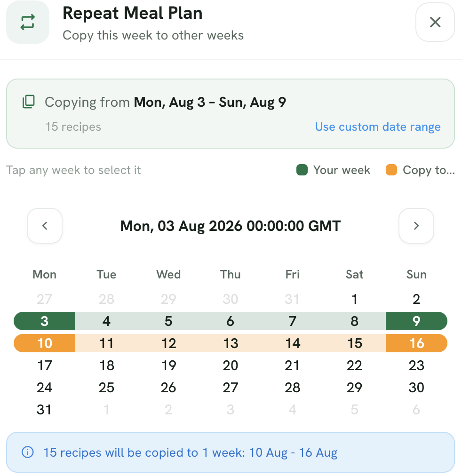Open Use custom date range link
The height and width of the screenshot is (476, 462).
pos(378,127)
